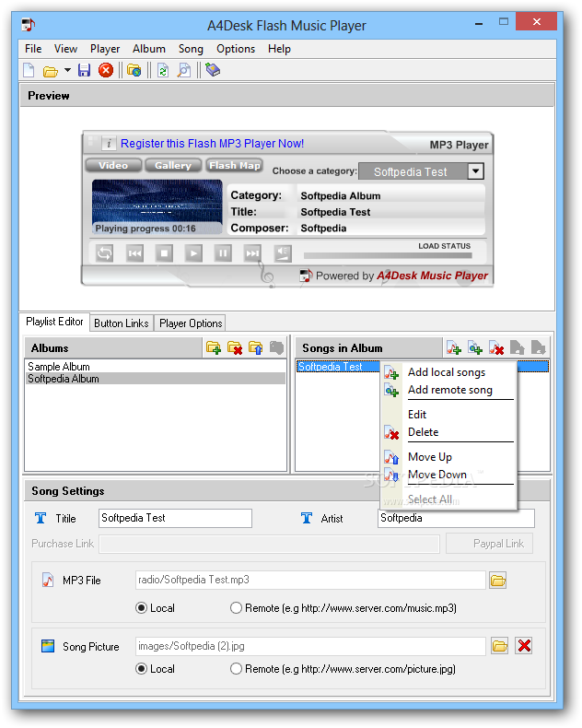Open the Album menu
This screenshot has height=728, width=582.
click(x=149, y=49)
